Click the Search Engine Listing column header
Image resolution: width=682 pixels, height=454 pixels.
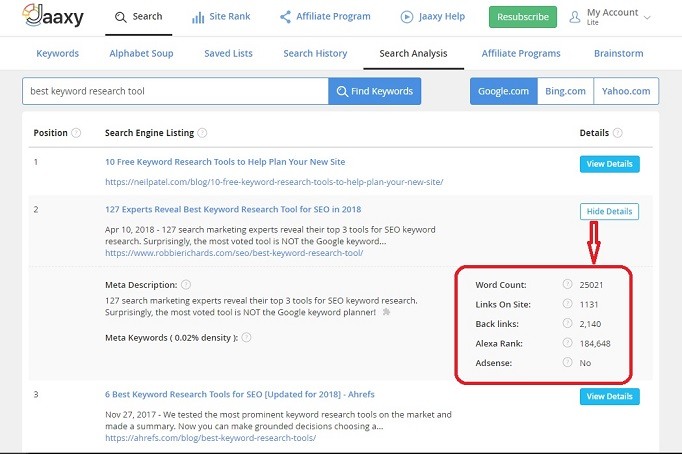click(x=149, y=133)
